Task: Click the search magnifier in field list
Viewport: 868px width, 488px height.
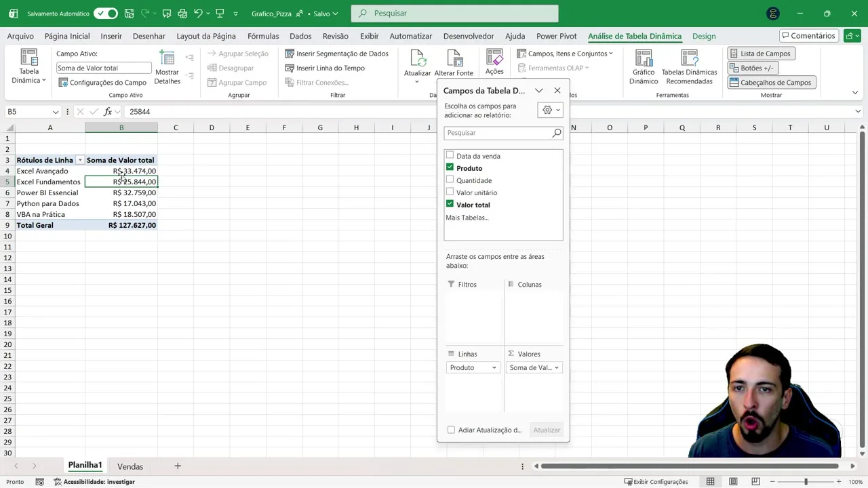Action: [557, 133]
